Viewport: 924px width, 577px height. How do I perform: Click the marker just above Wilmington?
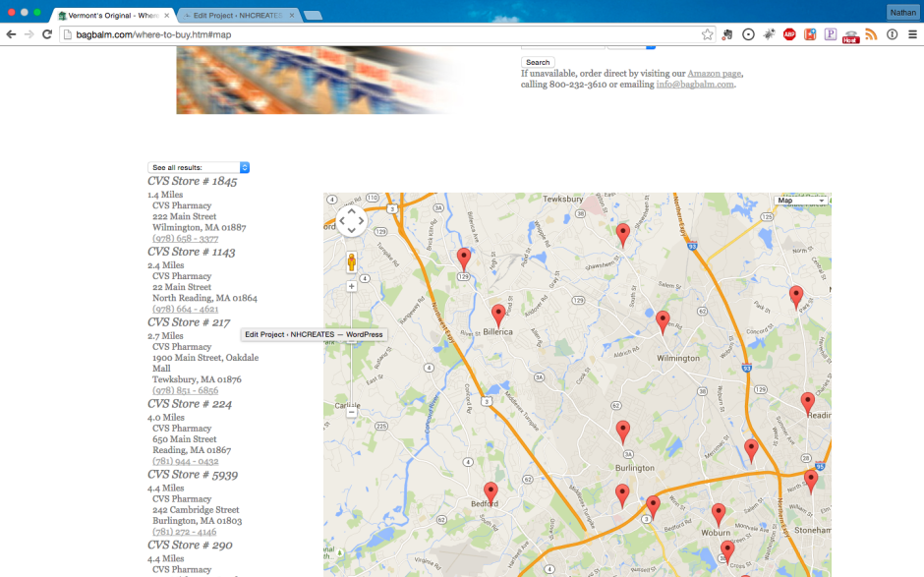click(663, 323)
